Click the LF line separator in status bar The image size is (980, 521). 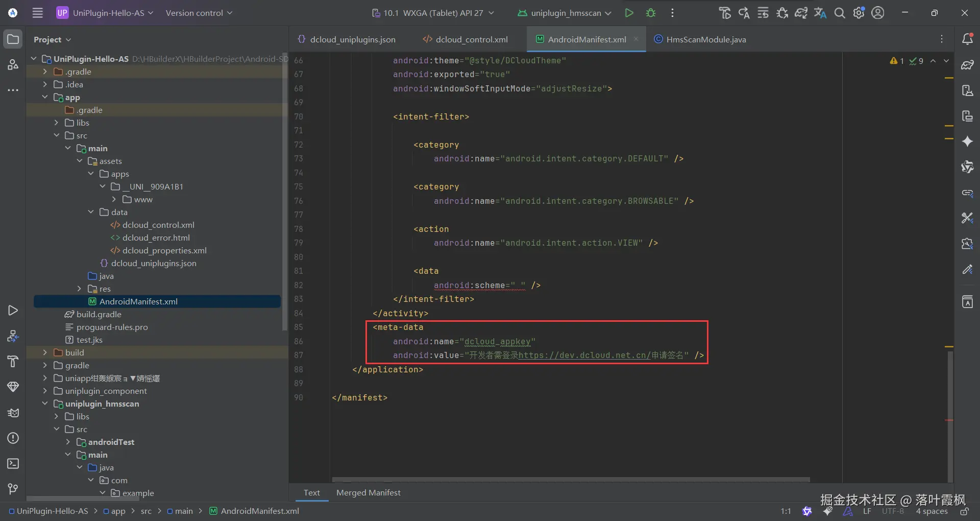(867, 511)
